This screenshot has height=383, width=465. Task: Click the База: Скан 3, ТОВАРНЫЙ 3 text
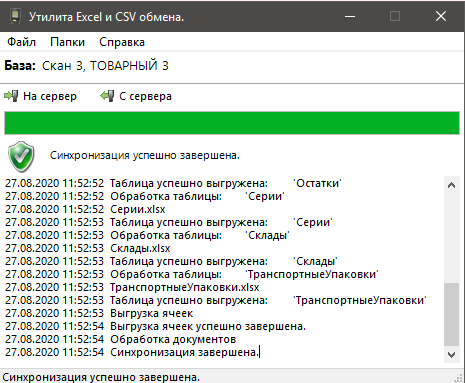[86, 66]
